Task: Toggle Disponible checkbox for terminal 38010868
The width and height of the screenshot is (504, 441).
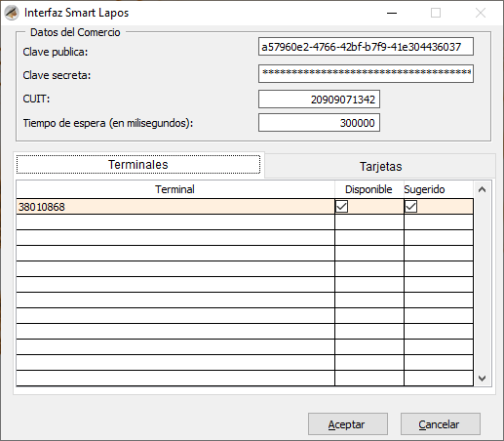Action: click(x=342, y=206)
